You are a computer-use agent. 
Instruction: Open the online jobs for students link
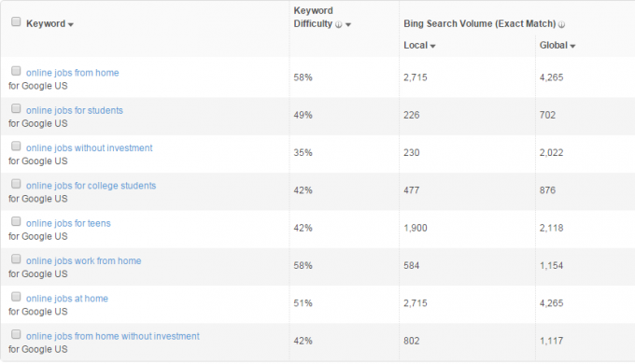pos(74,110)
